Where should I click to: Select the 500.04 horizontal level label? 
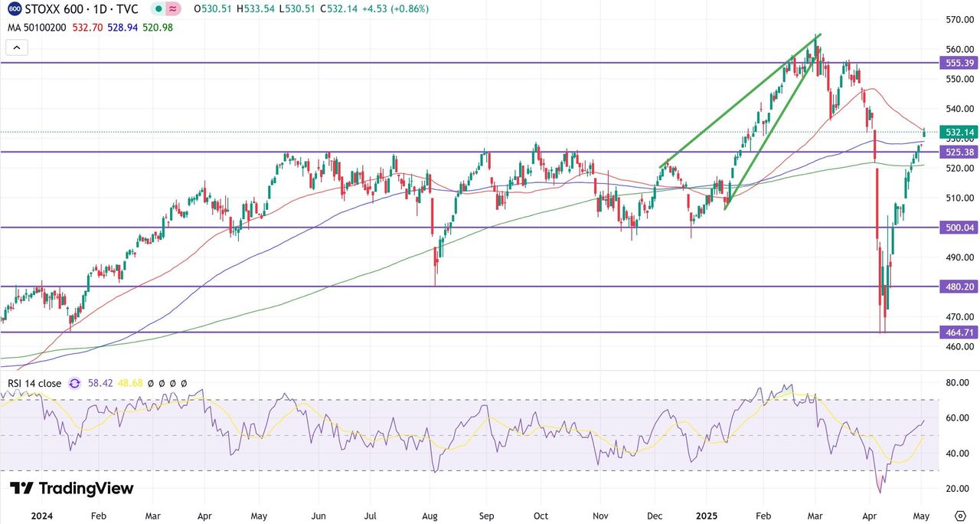point(959,228)
